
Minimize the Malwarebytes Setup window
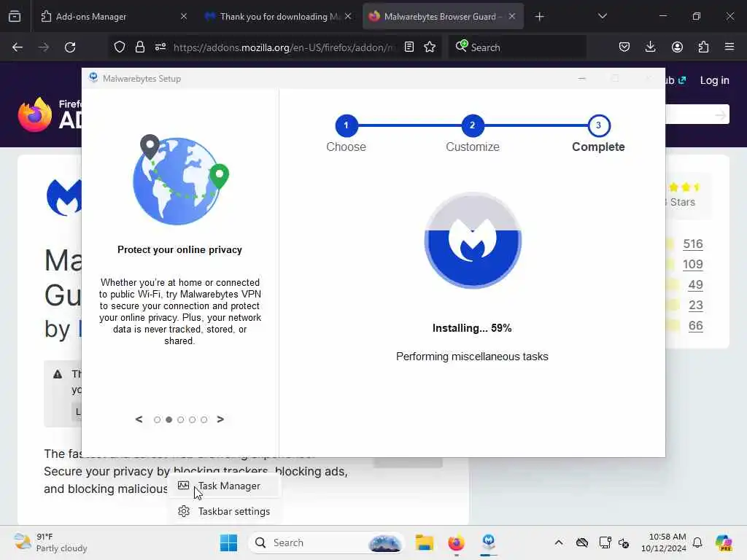tap(581, 79)
